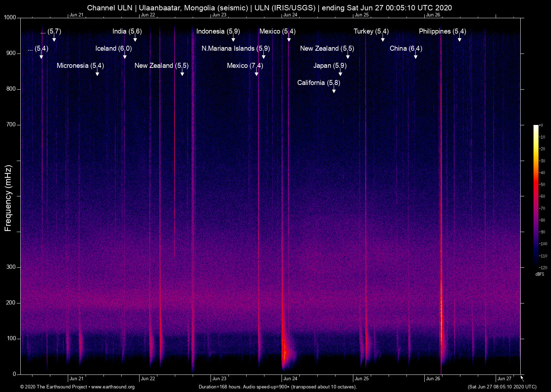
Task: Select the Jun 24 date tick label
Action: [289, 378]
